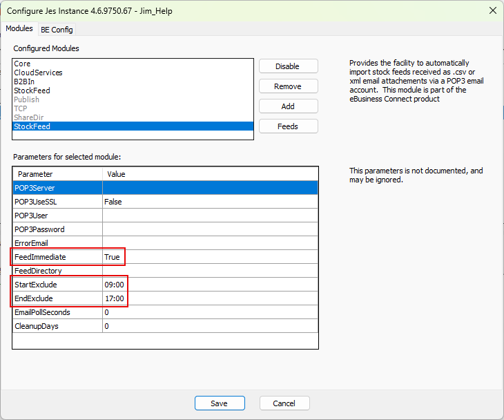Select the highlighted StockFeed module
This screenshot has width=504, height=420.
pyautogui.click(x=133, y=126)
